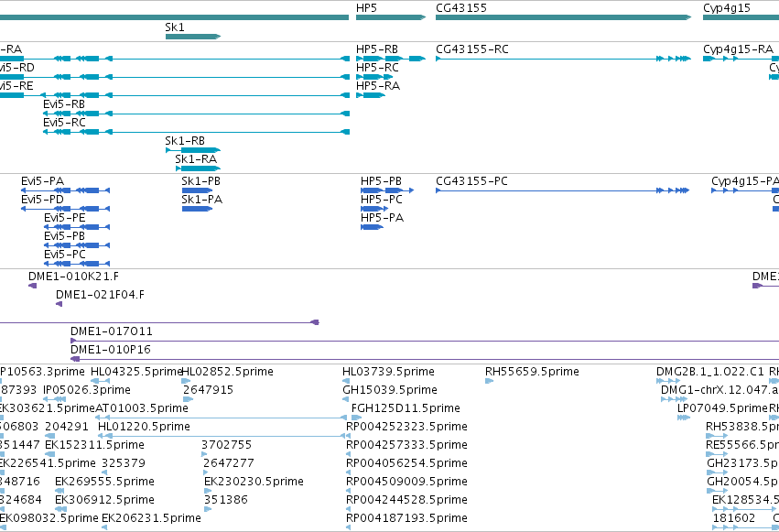Click EST RP004056254.5prime
Image resolution: width=779 pixels, height=532 pixels.
tap(348, 472)
